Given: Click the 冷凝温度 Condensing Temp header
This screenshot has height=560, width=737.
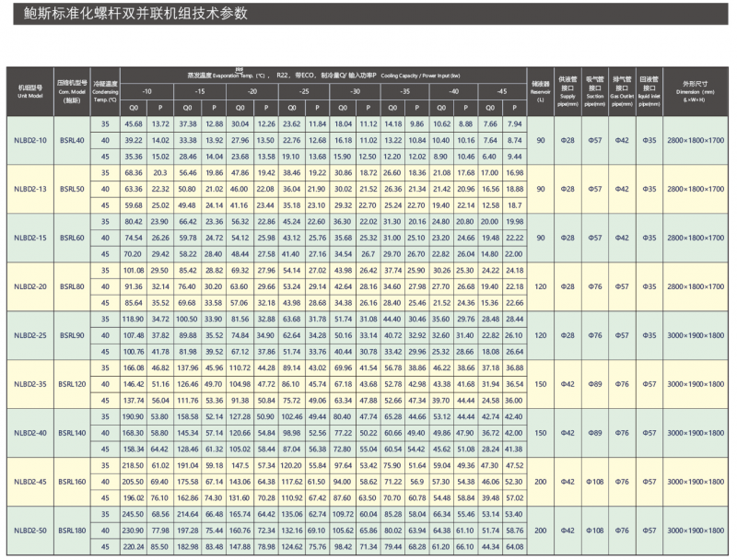Looking at the screenshot, I should click(x=105, y=91).
